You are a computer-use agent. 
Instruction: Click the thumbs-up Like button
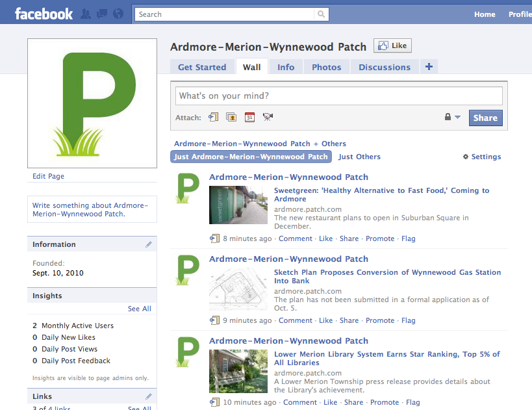coord(392,45)
